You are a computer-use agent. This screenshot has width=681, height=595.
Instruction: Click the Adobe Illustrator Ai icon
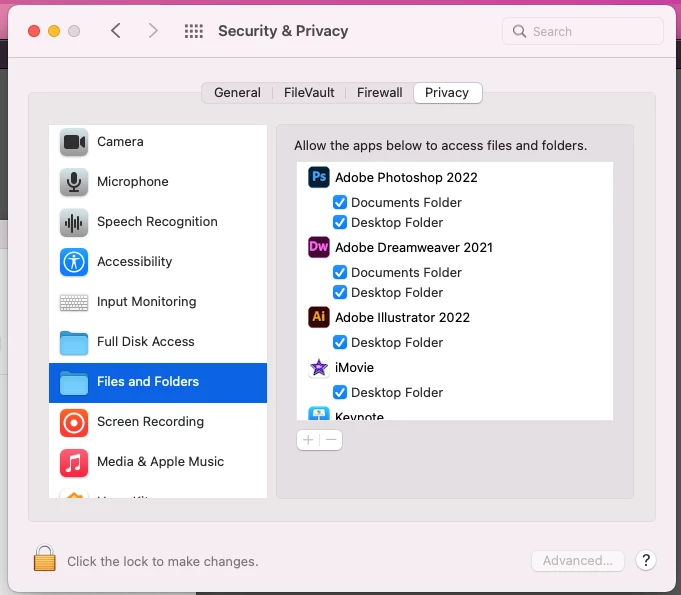click(319, 317)
